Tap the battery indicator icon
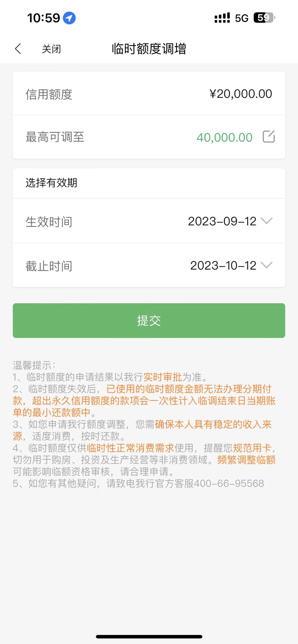The image size is (298, 644). tap(264, 18)
